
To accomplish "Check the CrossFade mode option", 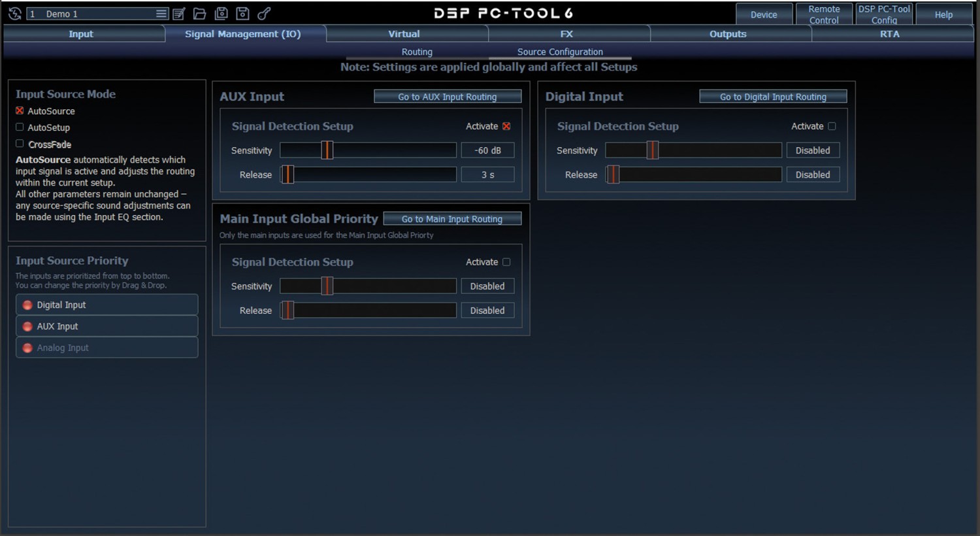I will click(20, 144).
